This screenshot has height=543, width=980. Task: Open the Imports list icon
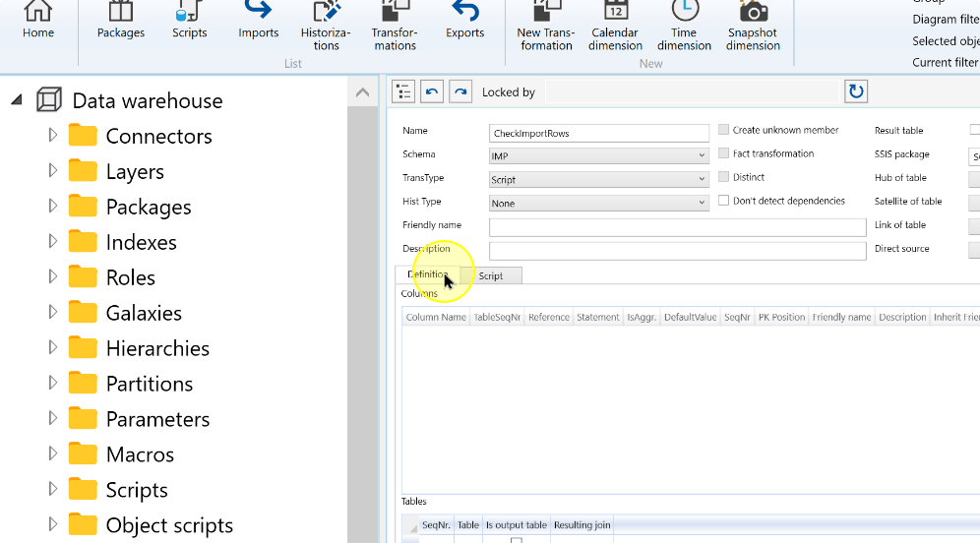coord(258,20)
